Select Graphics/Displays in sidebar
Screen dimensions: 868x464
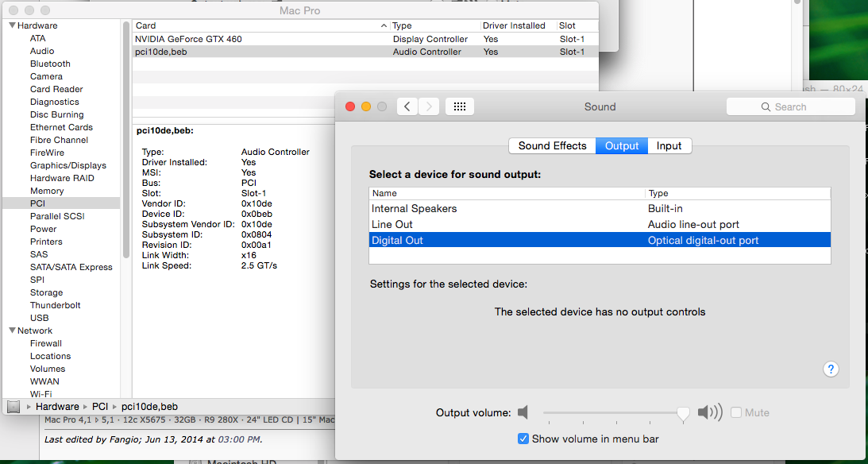[x=68, y=165]
